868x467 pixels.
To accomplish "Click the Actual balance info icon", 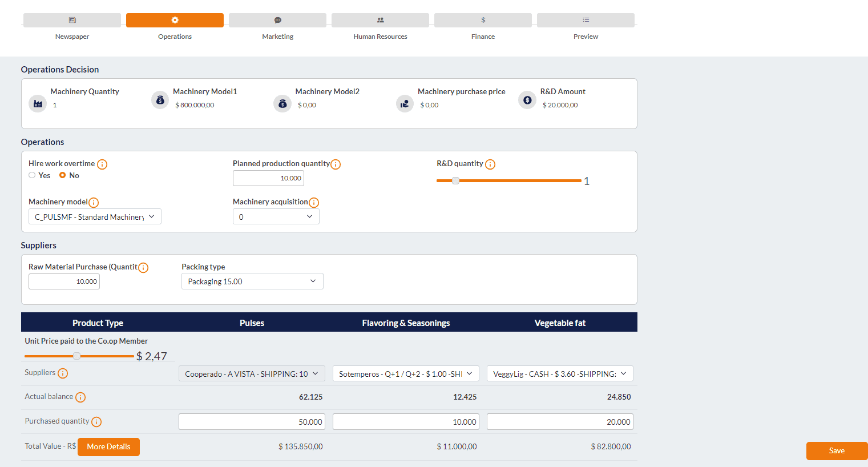I will (x=80, y=397).
